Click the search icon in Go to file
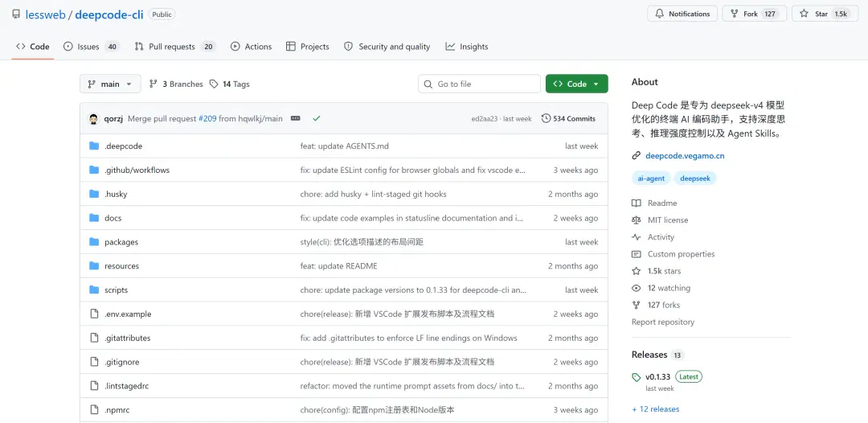 coord(428,84)
